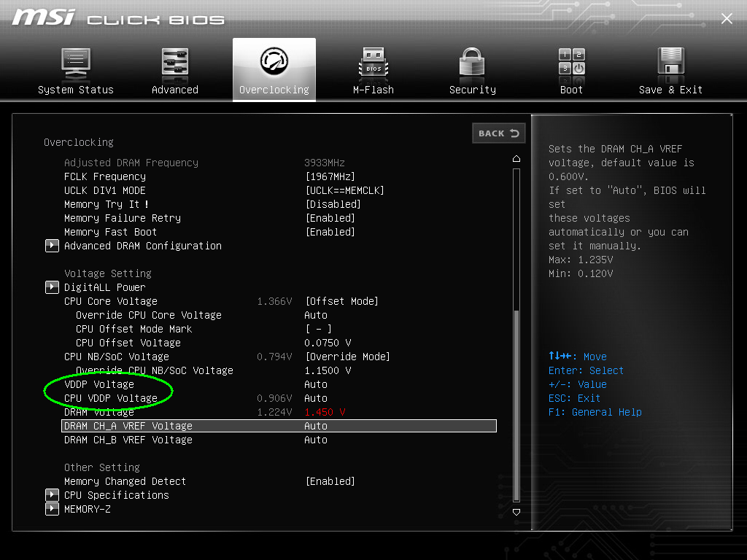Select Memory Fast Boot label
The image size is (747, 560).
(x=111, y=232)
